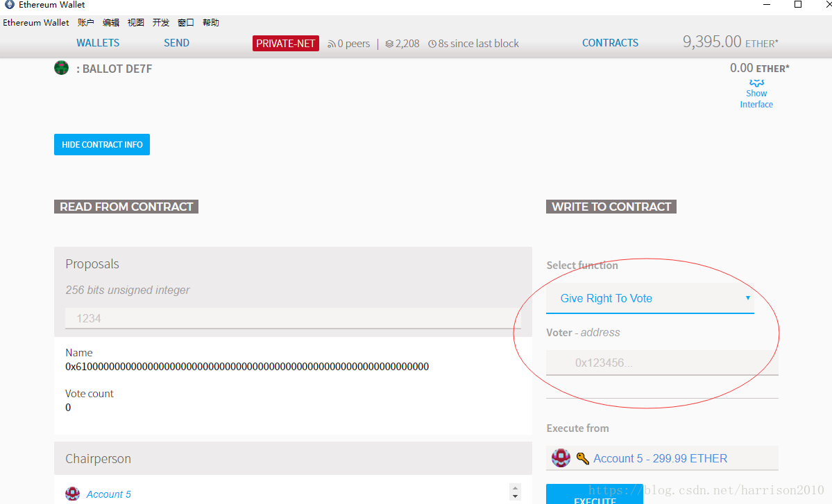Screen dimensions: 832x504
Task: Click the scroll up arrow near Chairperson
Action: [515, 488]
